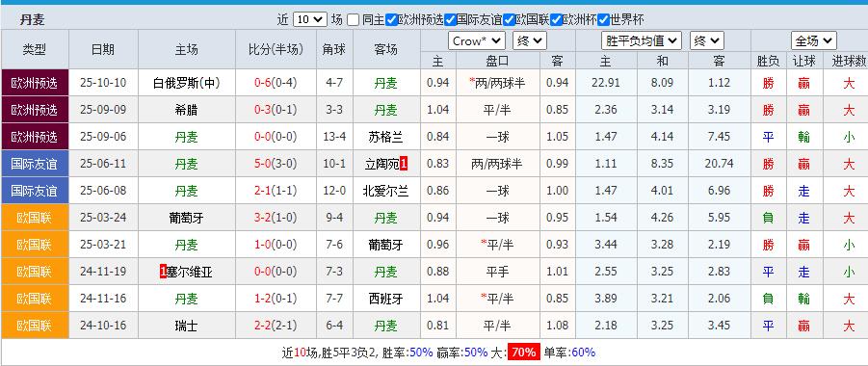Open the 终 dropdown next to 胜平负均值

tap(707, 40)
